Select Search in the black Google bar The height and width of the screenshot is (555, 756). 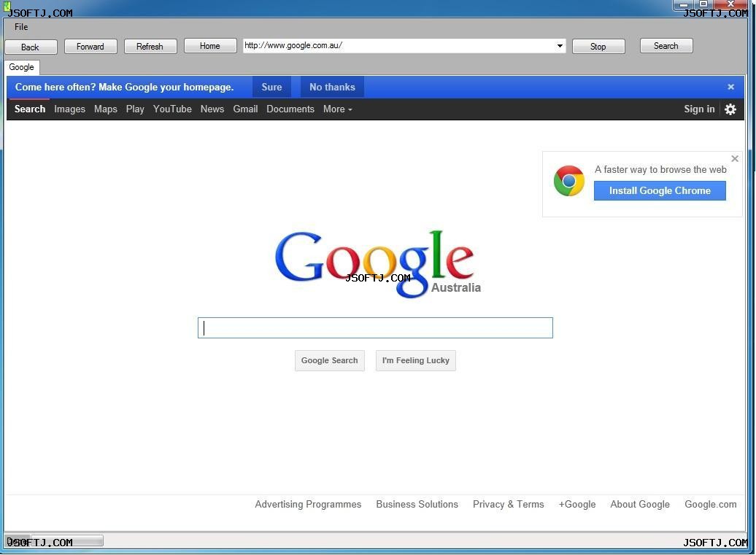[30, 109]
